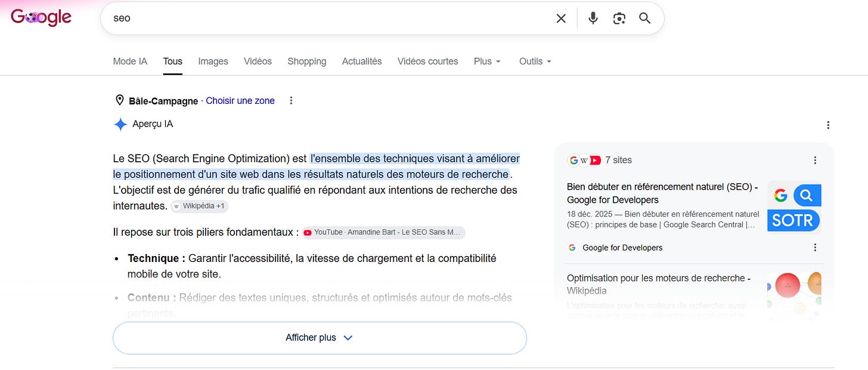
Task: Open three-dot menu next to Choisir une zone
Action: 291,100
